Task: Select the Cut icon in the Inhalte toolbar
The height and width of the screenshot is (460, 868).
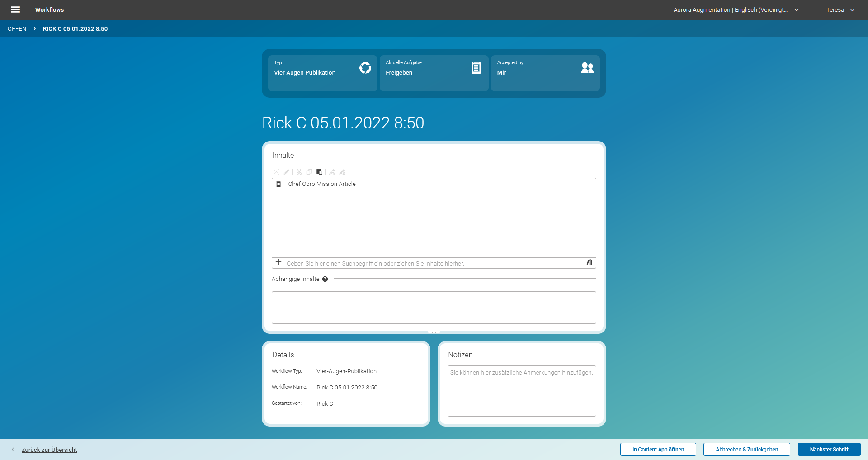Action: (x=299, y=172)
